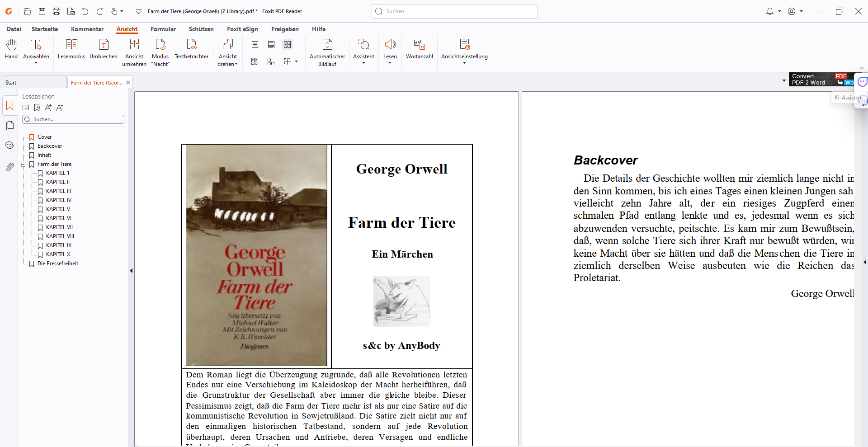The image size is (868, 447).
Task: Open the bookmarks panel icon
Action: click(10, 106)
